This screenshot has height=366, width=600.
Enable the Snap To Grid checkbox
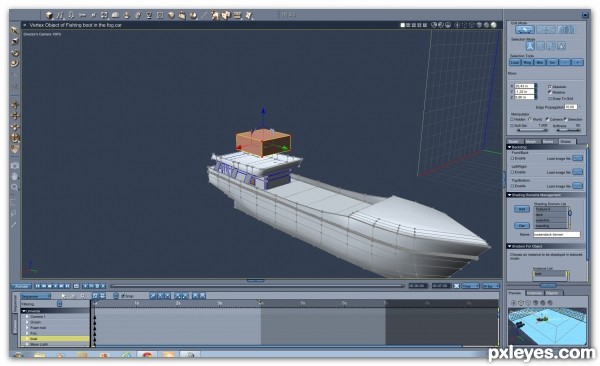tap(550, 98)
